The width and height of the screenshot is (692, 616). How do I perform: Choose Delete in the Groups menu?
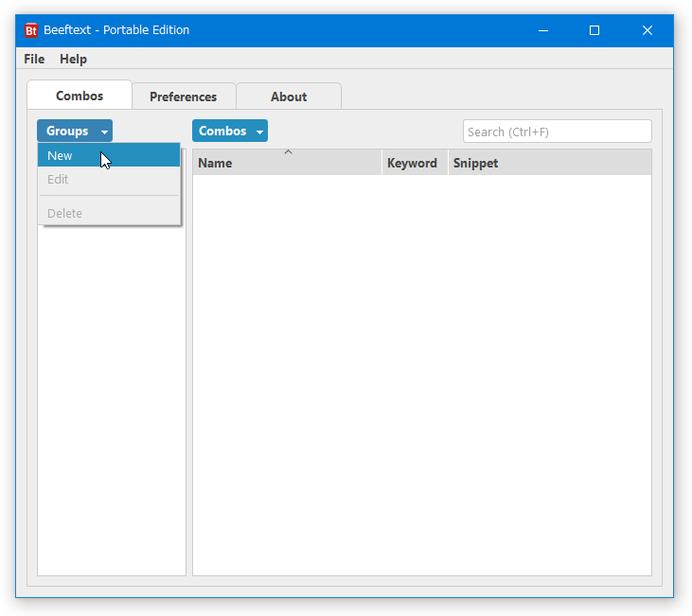(x=109, y=213)
